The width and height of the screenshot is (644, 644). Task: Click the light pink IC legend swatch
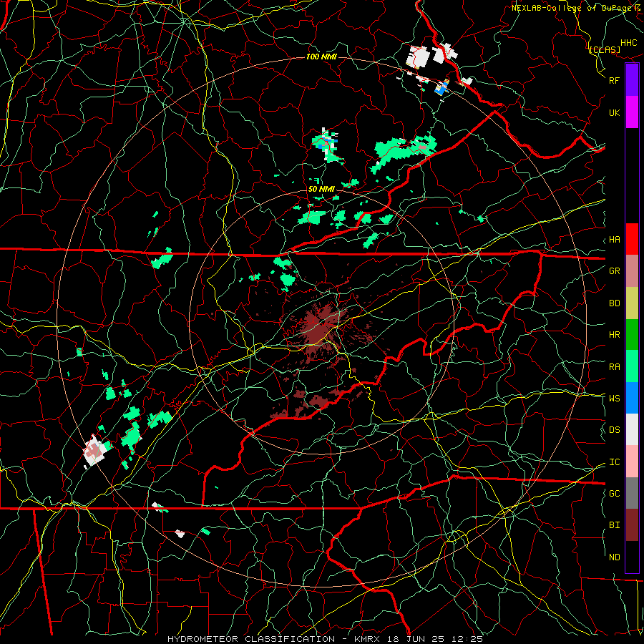click(632, 462)
